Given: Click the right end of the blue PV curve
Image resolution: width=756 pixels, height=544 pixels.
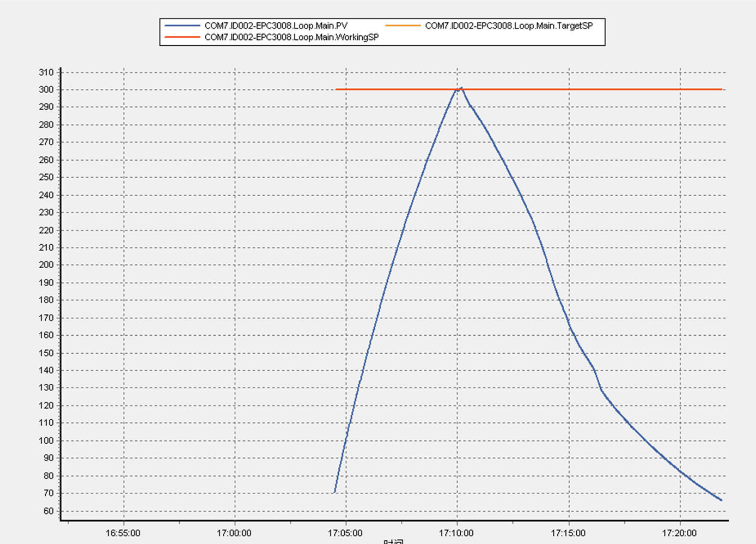Looking at the screenshot, I should click(722, 500).
